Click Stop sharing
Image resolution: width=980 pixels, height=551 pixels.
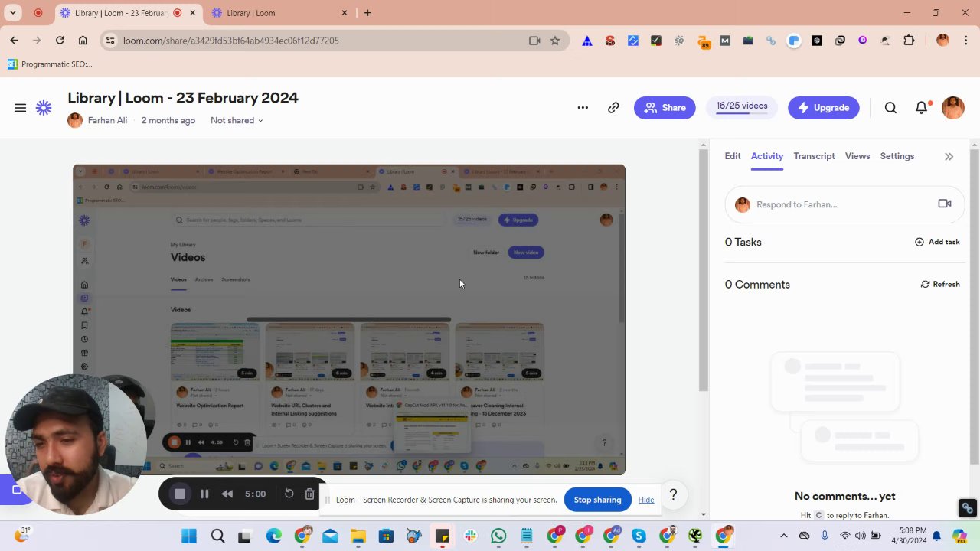597,500
